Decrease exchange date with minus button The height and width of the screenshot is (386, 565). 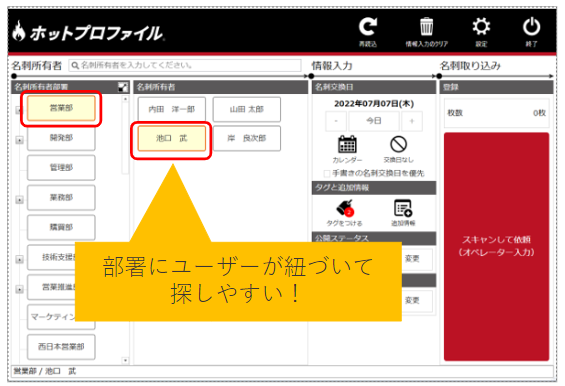[336, 121]
